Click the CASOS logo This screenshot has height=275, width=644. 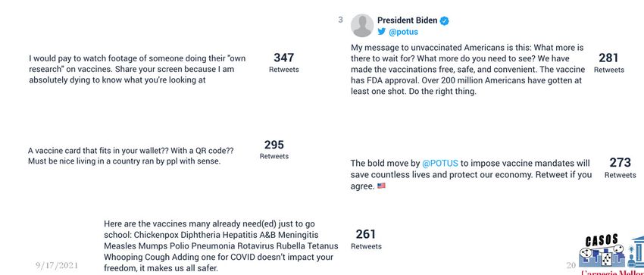pos(611,252)
